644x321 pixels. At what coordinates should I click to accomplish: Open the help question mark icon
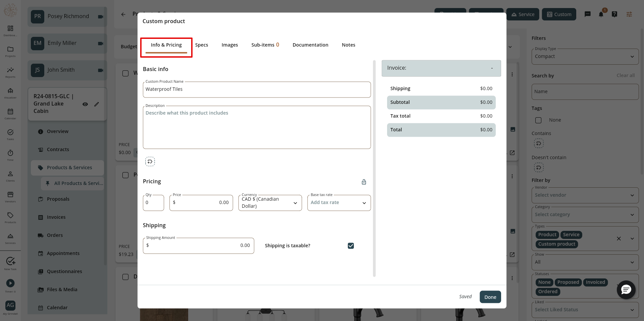click(x=614, y=14)
